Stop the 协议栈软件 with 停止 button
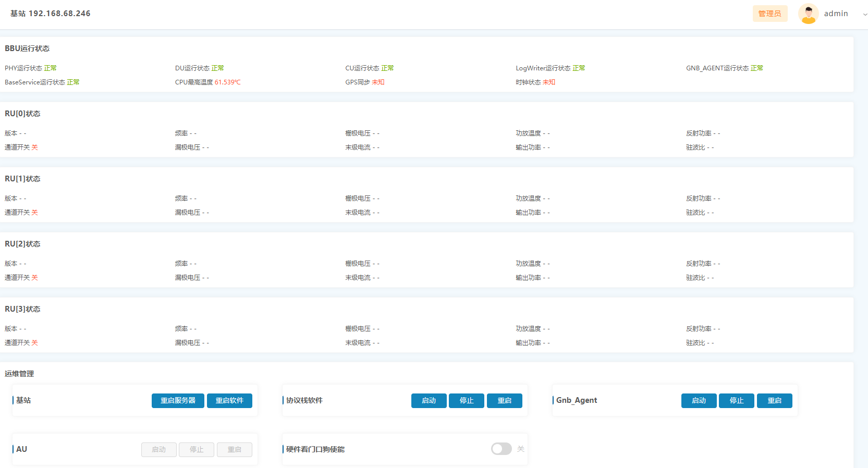This screenshot has height=468, width=868. [x=467, y=400]
